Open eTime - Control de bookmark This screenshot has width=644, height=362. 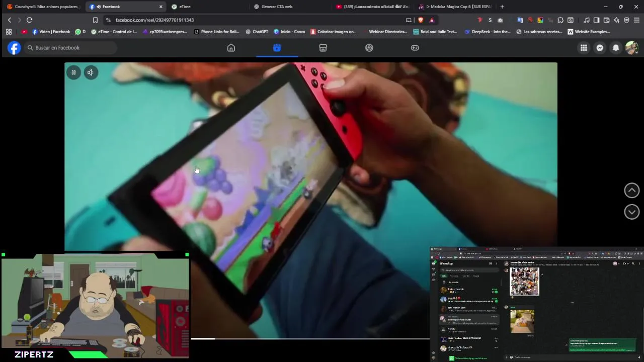click(x=114, y=32)
